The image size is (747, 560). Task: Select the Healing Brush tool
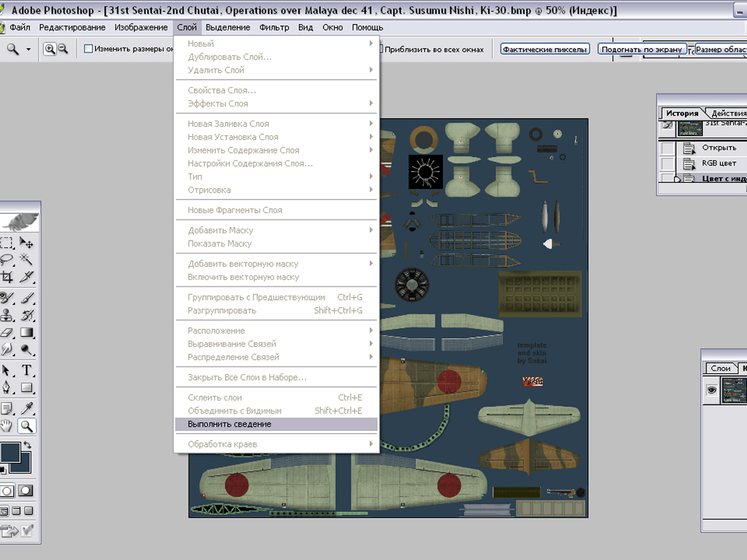(x=6, y=298)
